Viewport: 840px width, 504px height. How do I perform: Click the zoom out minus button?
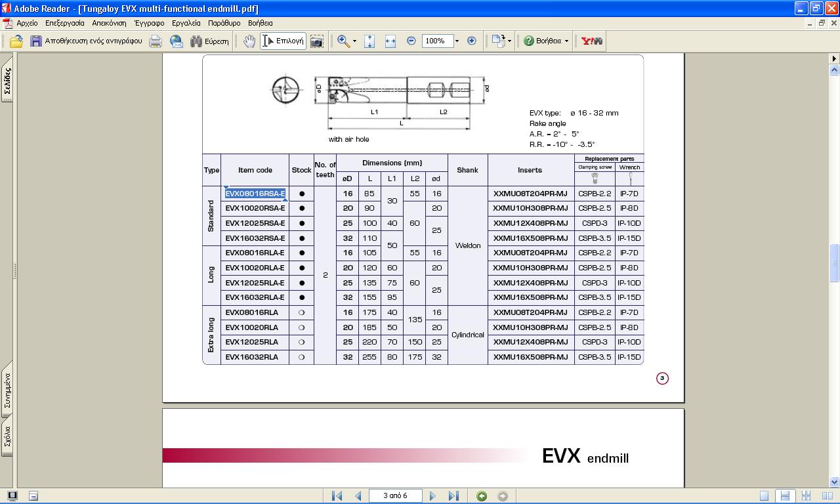point(411,41)
